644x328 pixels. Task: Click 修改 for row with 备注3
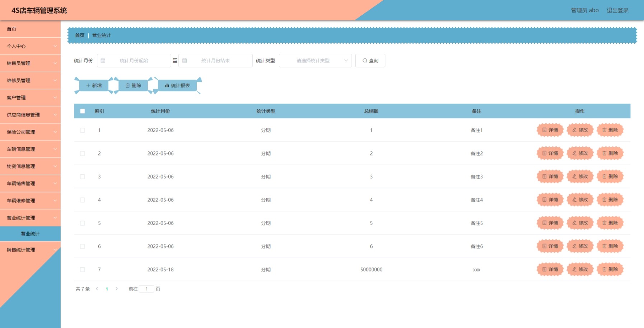(580, 176)
